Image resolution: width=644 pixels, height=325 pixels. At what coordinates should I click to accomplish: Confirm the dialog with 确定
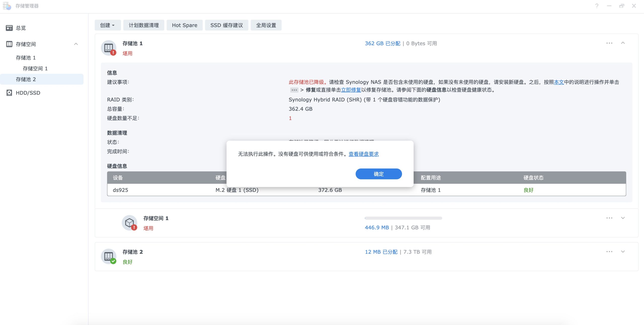click(x=379, y=174)
